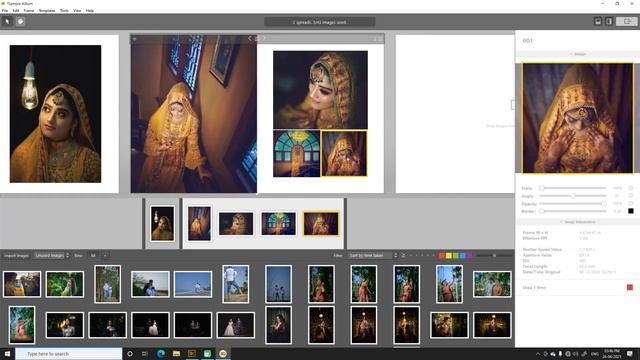Image resolution: width=640 pixels, height=360 pixels.
Task: Adjust the Angle slider
Action: click(x=573, y=196)
